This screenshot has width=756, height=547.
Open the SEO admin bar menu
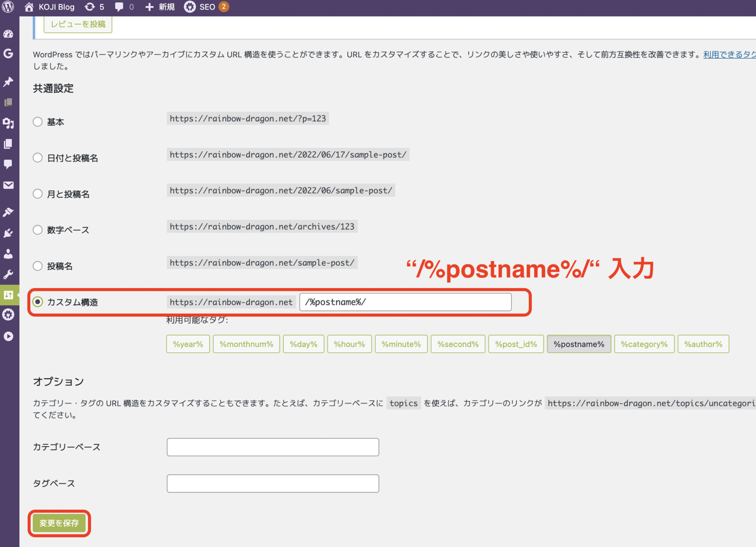click(207, 7)
